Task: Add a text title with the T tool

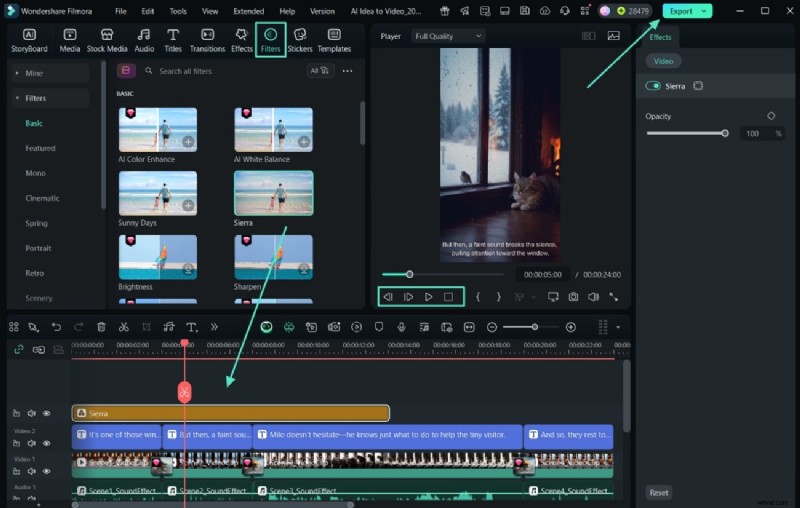Action: coord(191,327)
